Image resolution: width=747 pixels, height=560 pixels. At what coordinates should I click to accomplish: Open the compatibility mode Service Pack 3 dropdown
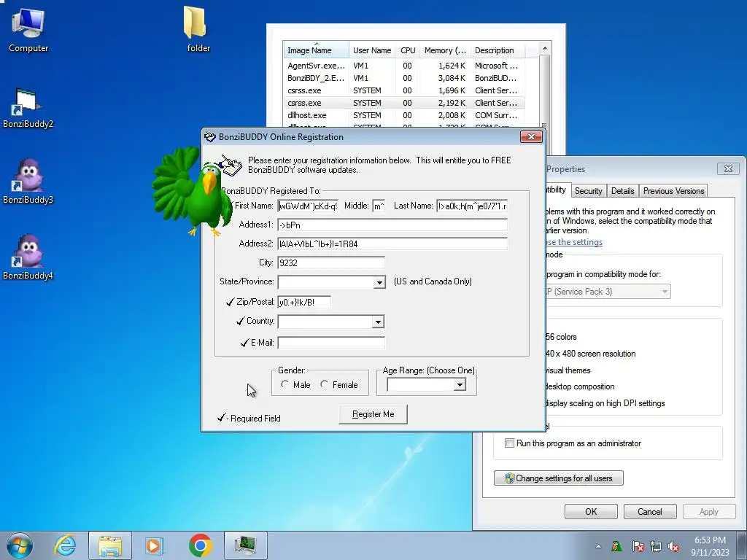pyautogui.click(x=608, y=292)
